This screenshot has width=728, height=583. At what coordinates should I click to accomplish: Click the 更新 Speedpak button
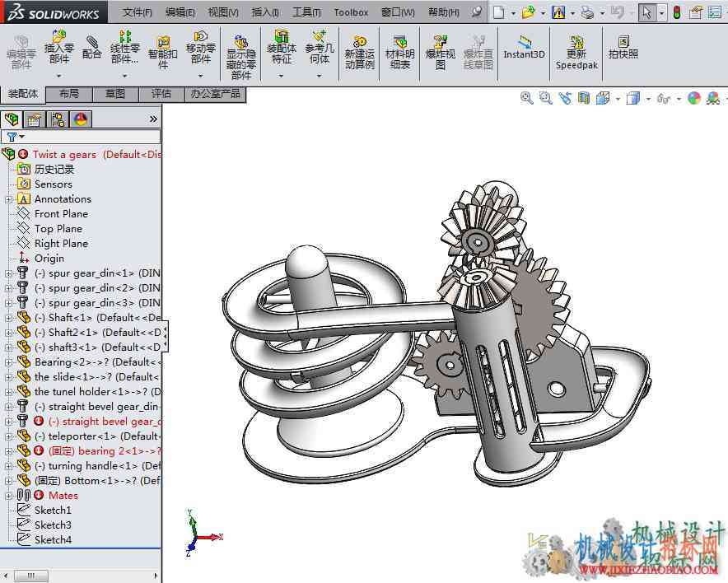[x=576, y=52]
